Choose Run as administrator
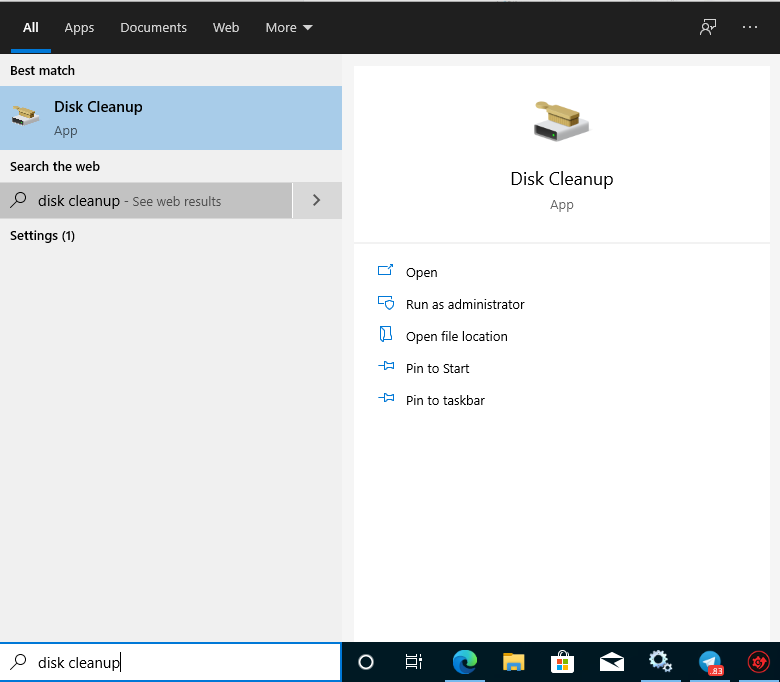 coord(465,304)
